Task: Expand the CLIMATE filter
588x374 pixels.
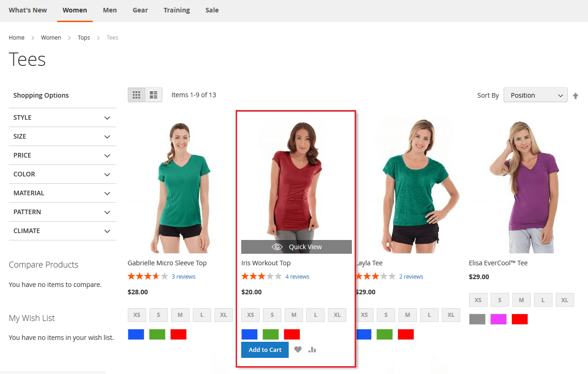Action: (x=62, y=231)
